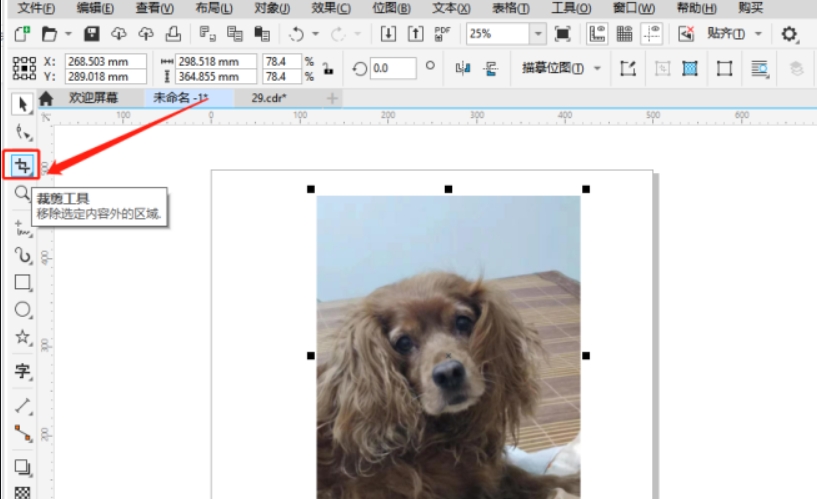
Task: Open the 编辑 menu
Action: pos(95,8)
